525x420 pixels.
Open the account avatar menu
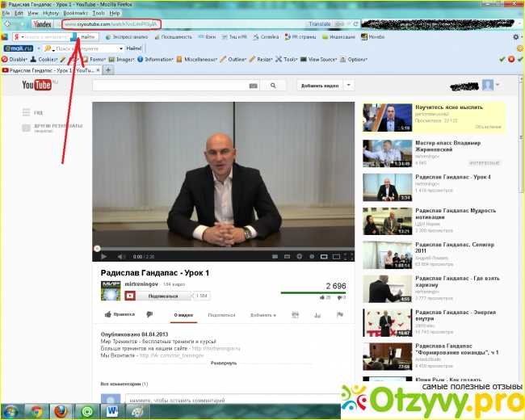pyautogui.click(x=488, y=85)
